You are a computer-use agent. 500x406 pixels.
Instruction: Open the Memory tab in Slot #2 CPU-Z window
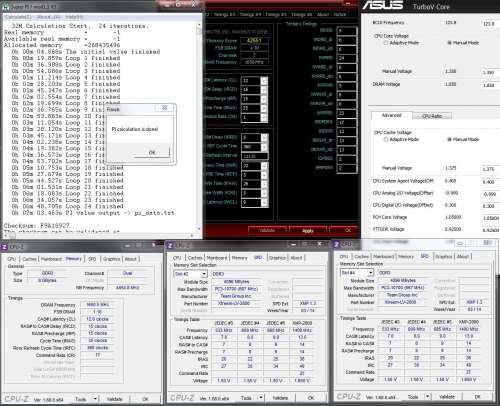pyautogui.click(x=239, y=258)
